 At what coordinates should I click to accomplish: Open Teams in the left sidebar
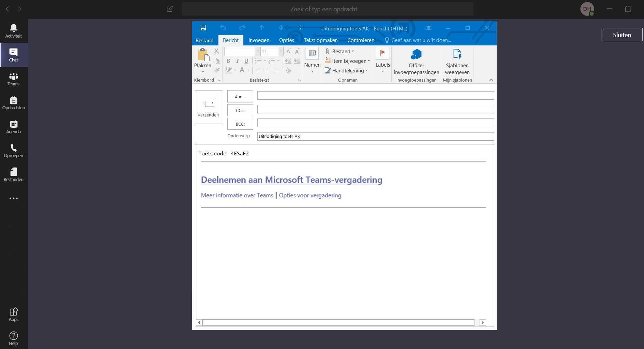[13, 79]
